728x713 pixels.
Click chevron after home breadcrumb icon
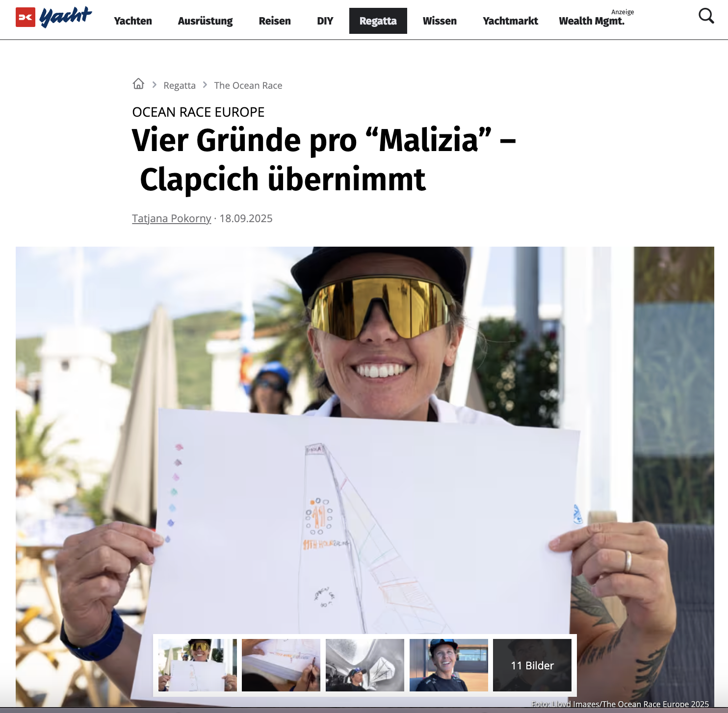tap(154, 85)
